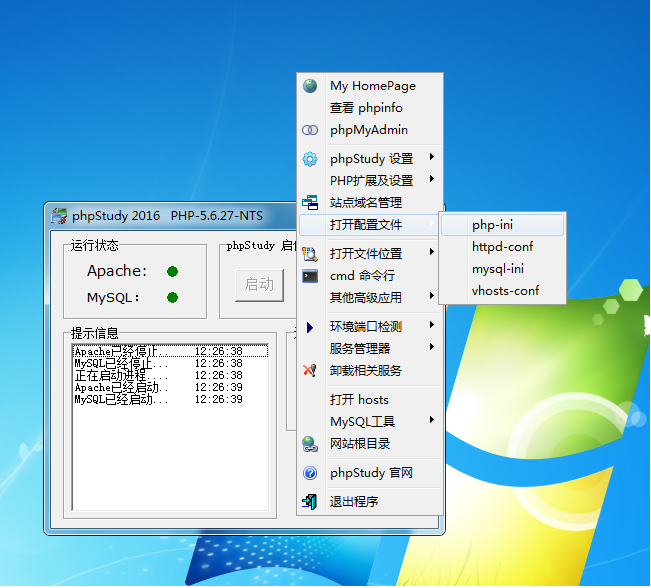The height and width of the screenshot is (588, 651).
Task: Expand 环境端口检测 submenu arrow
Action: [432, 325]
